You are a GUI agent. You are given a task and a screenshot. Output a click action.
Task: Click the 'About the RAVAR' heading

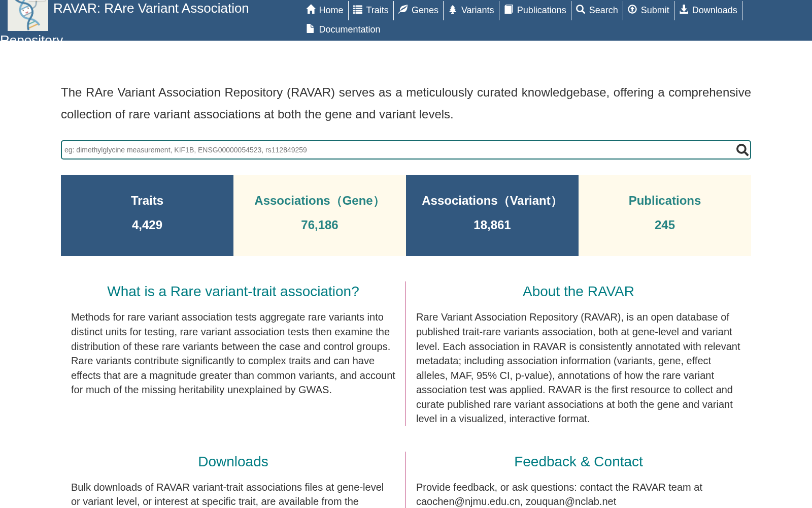579,292
